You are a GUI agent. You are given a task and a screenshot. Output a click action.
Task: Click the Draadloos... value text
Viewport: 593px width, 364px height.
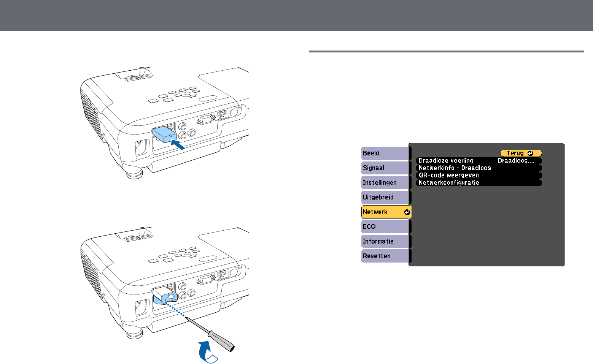point(516,161)
